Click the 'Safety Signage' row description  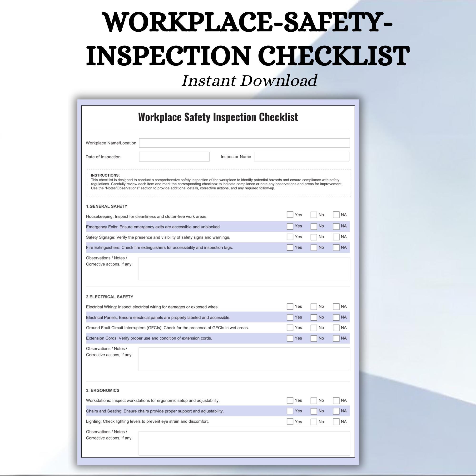[158, 237]
